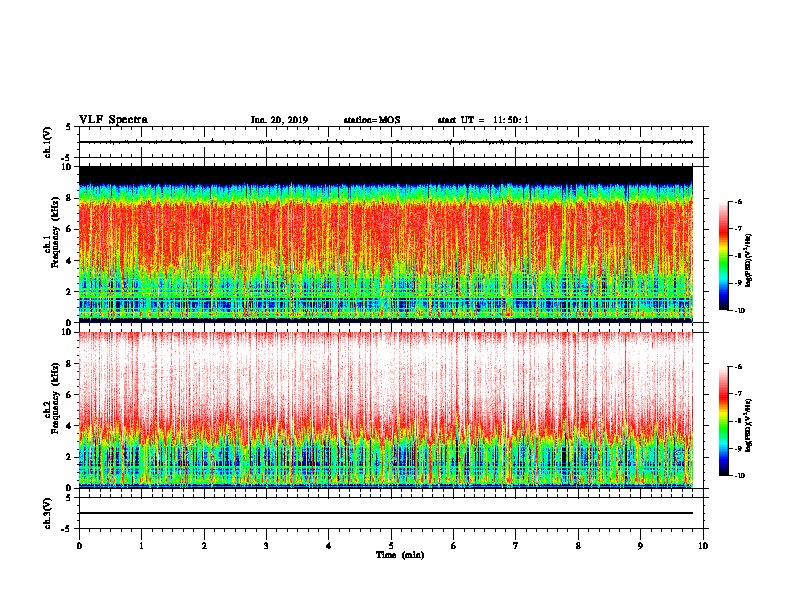Click the ch.1 waveform trace panel

tap(391, 142)
